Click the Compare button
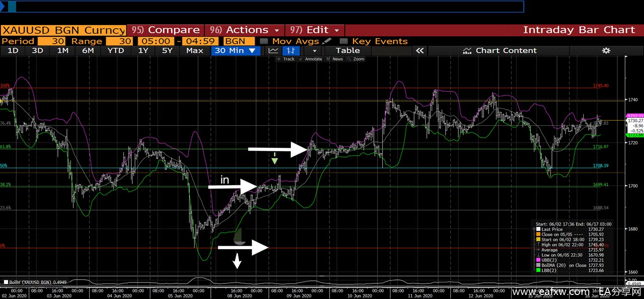 tap(166, 30)
